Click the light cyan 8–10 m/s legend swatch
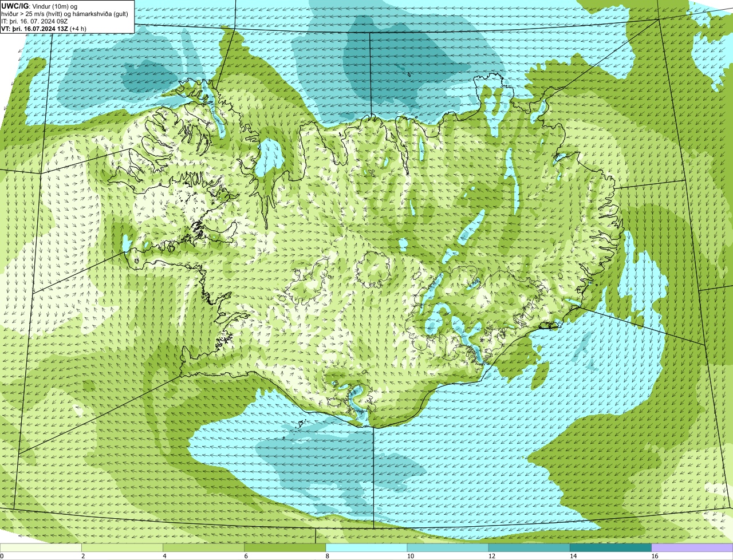The width and height of the screenshot is (733, 560). (x=366, y=548)
